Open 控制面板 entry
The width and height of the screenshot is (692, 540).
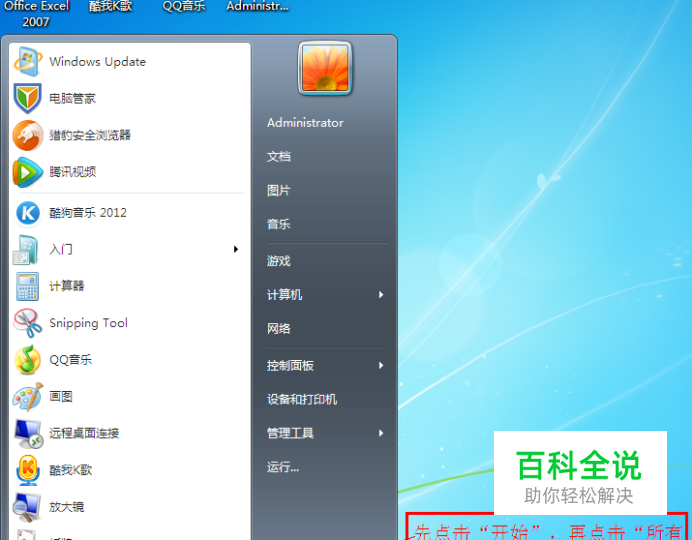click(x=290, y=365)
